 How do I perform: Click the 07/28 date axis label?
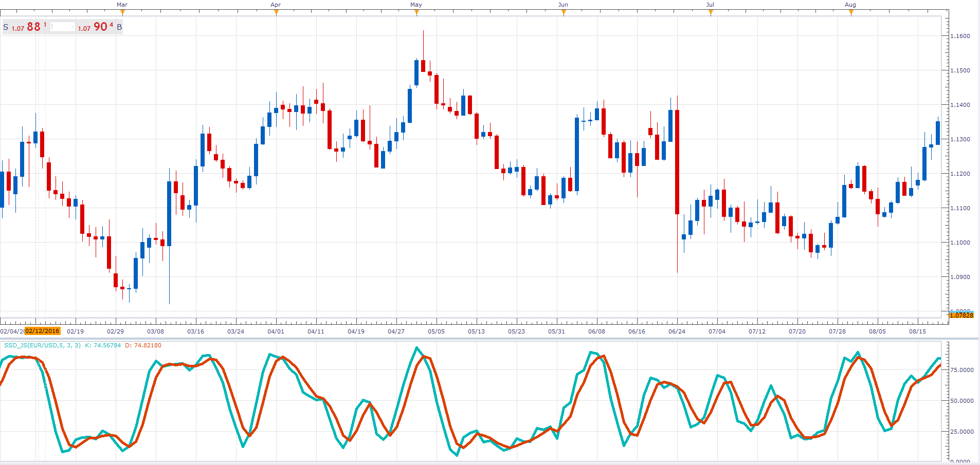tap(838, 331)
